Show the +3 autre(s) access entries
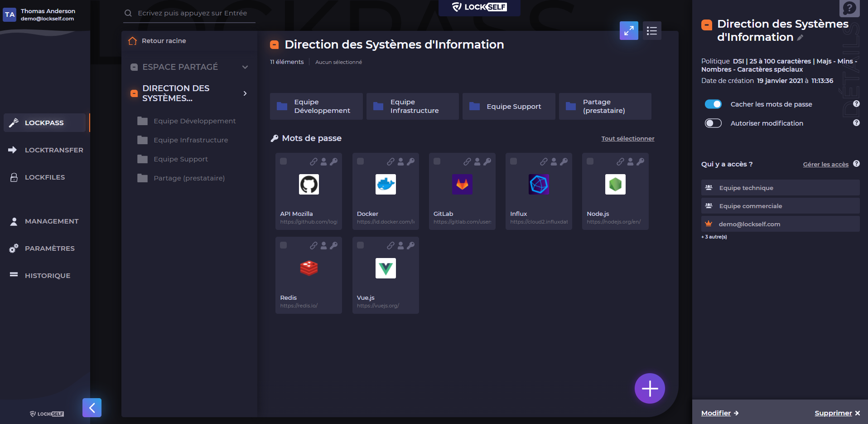 coord(714,237)
